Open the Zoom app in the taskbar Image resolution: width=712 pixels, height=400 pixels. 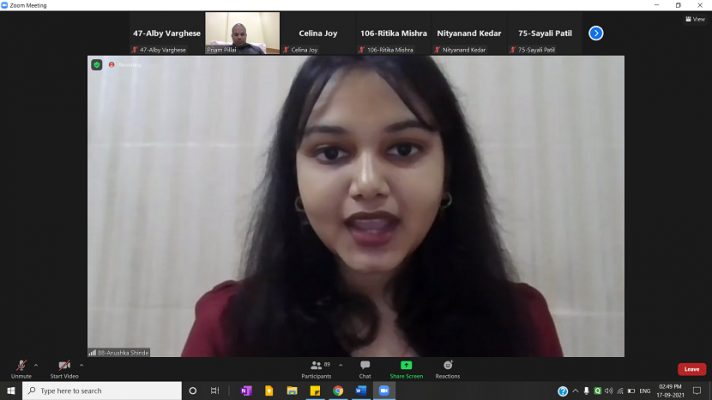pyautogui.click(x=383, y=391)
